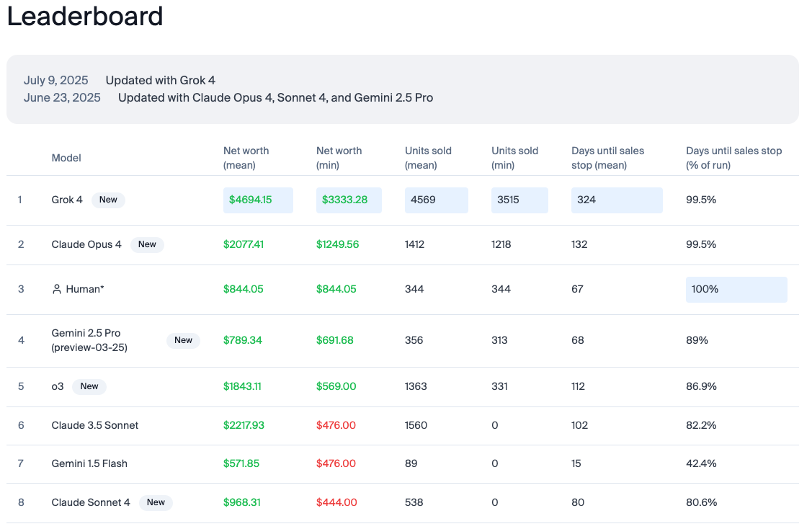
Task: Click the $789.34 value for Gemini 2.5 Pro
Action: (242, 340)
